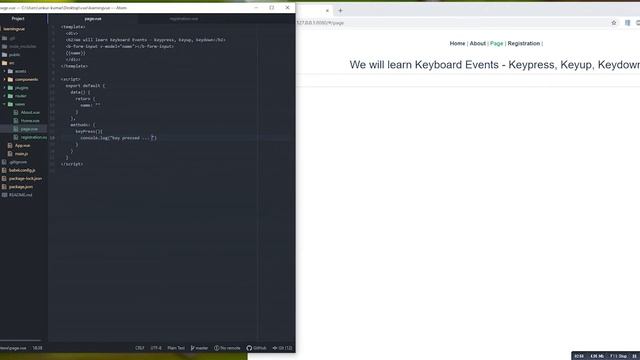The height and width of the screenshot is (360, 640).
Task: Open About.vue in the tree
Action: coord(30,113)
